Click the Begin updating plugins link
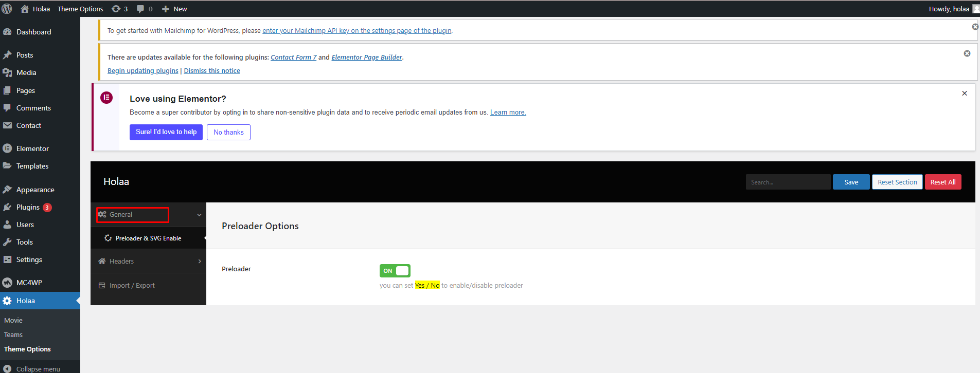Viewport: 980px width, 373px height. (142, 71)
